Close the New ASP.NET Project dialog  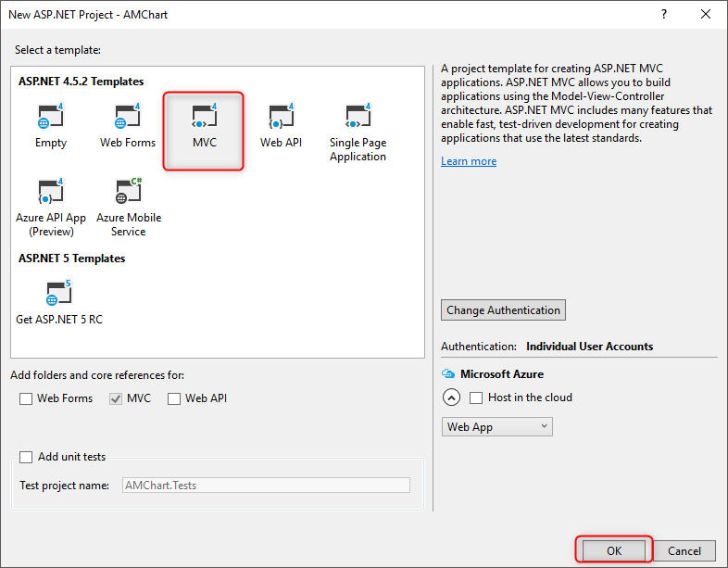click(705, 15)
